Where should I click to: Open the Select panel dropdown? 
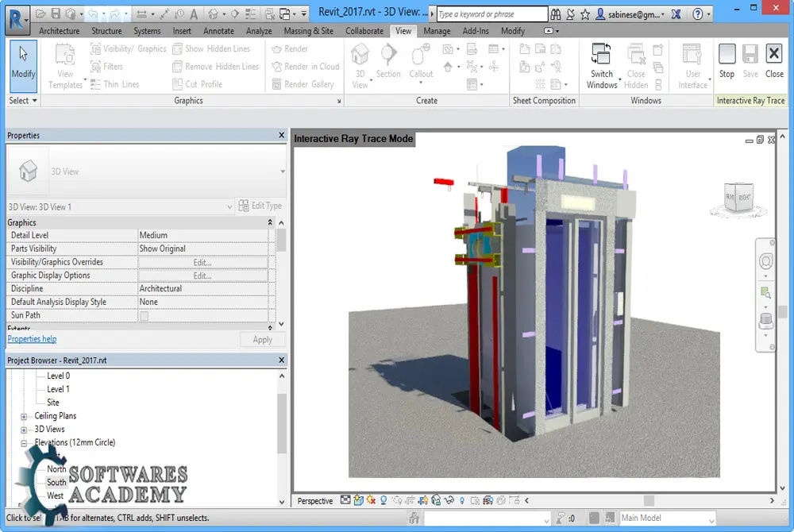(x=23, y=100)
